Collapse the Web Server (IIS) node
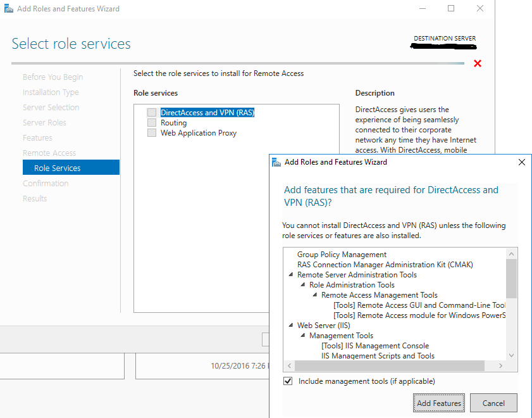The image size is (532, 418). [x=291, y=325]
